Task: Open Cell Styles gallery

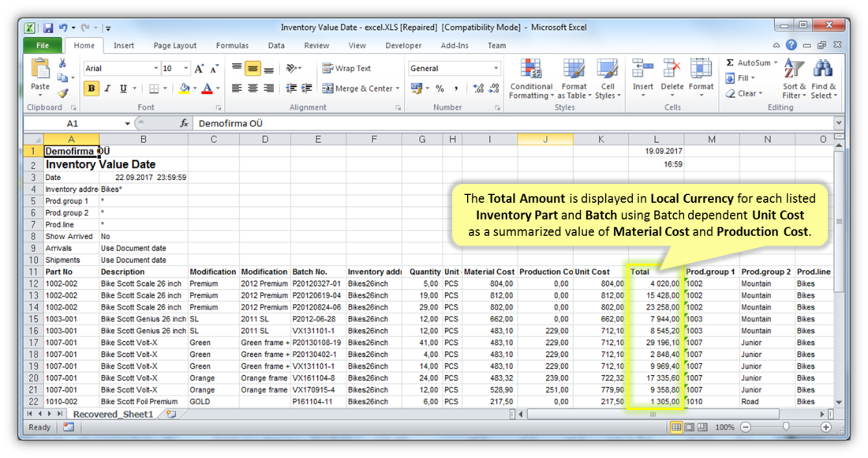Action: coord(608,79)
